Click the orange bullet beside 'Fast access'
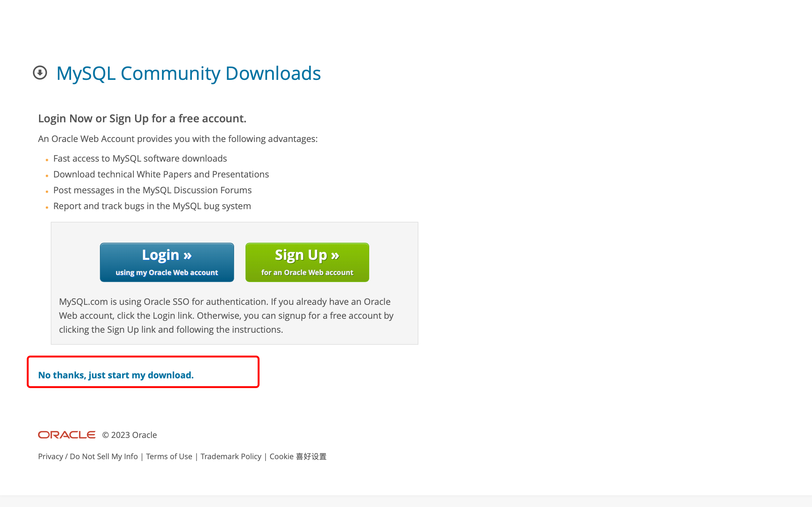The image size is (812, 507). [47, 160]
